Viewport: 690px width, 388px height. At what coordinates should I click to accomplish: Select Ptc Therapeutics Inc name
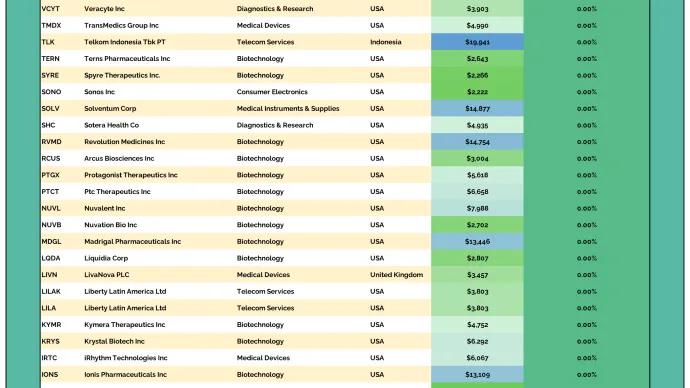pos(117,192)
